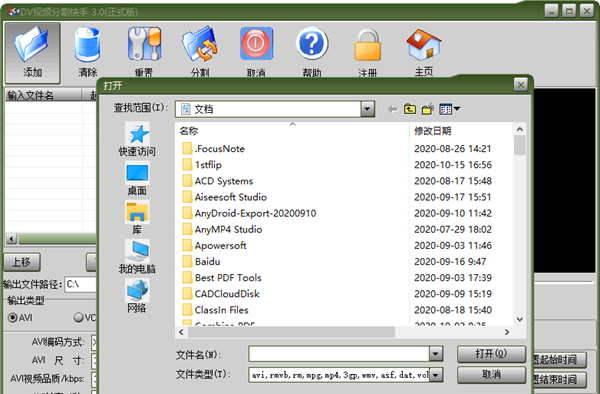The width and height of the screenshot is (600, 394).
Task: Click the set start time button
Action: 559,360
